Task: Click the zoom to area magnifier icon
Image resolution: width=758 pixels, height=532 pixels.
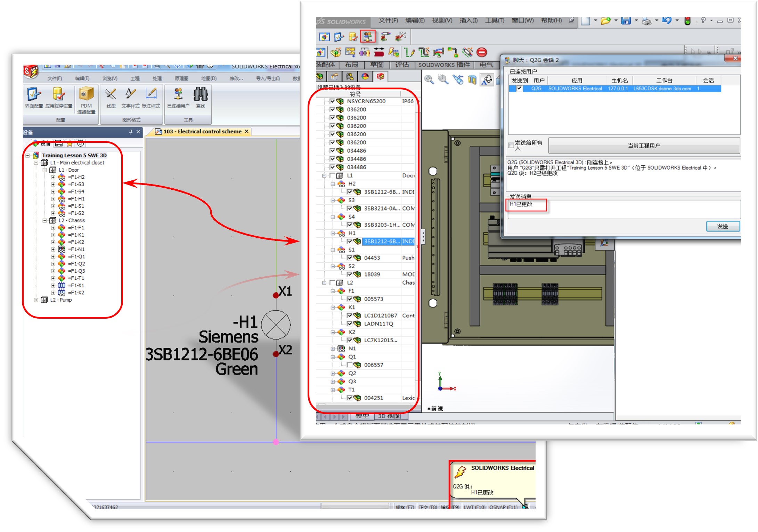Action: click(443, 80)
